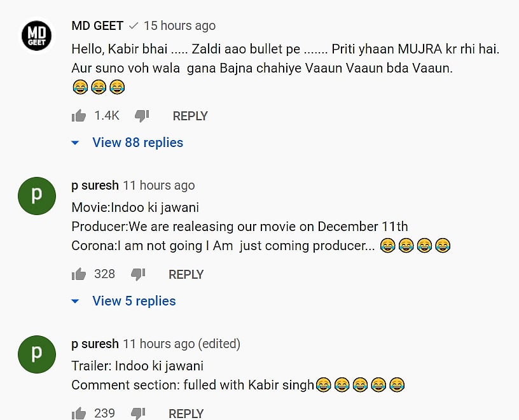This screenshot has width=519, height=420.
Task: Click the 15 hours ago timestamp
Action: coord(179,26)
